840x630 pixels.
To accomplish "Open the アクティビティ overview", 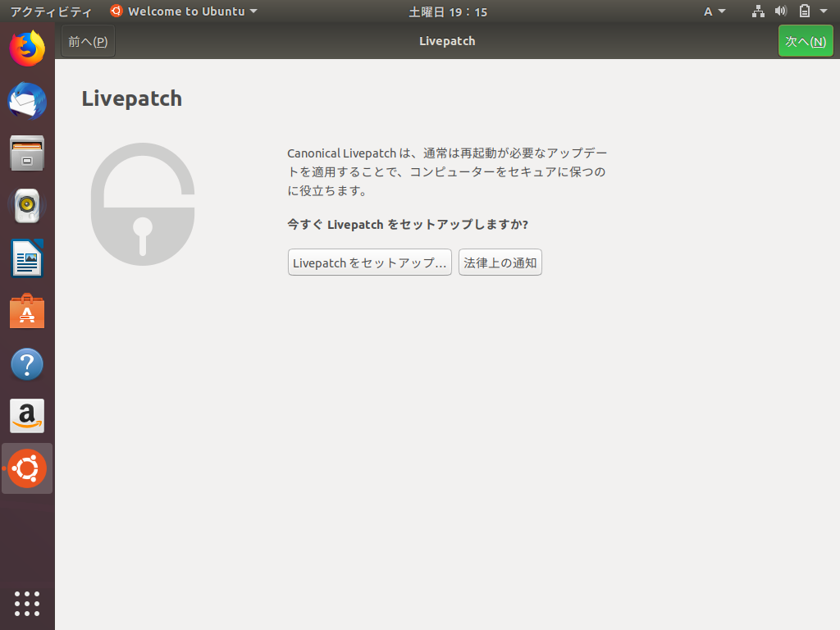I will click(51, 11).
